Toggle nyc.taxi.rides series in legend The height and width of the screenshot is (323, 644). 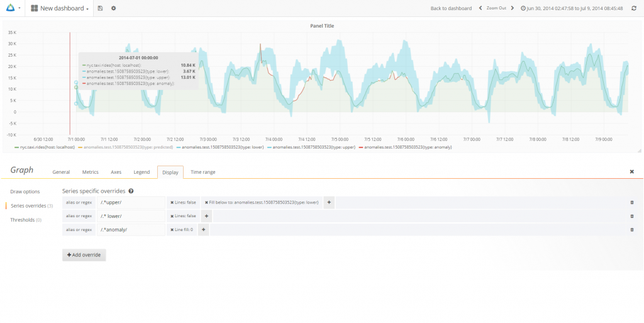[x=45, y=147]
